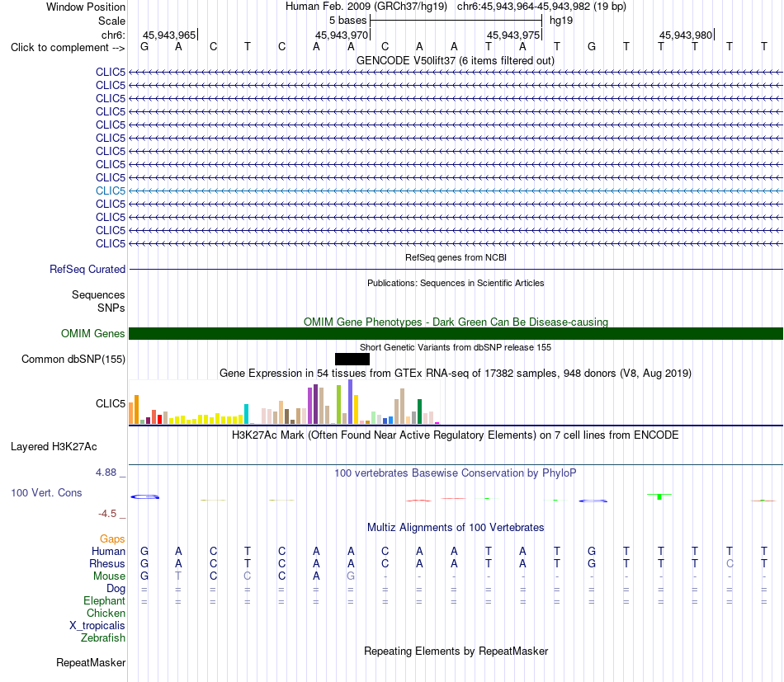The image size is (784, 682).
Task: Click the orange Gaps label
Action: pyautogui.click(x=112, y=539)
